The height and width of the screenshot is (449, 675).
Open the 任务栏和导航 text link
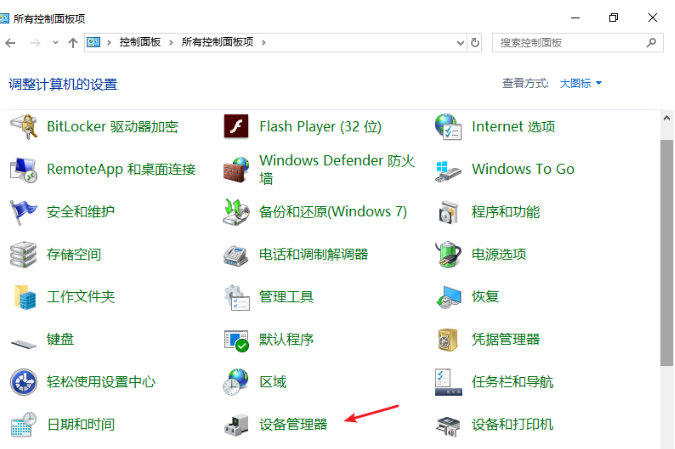[512, 382]
